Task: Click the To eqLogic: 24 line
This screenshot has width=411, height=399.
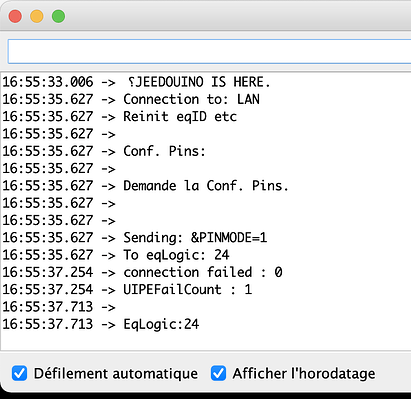Action: click(x=116, y=255)
